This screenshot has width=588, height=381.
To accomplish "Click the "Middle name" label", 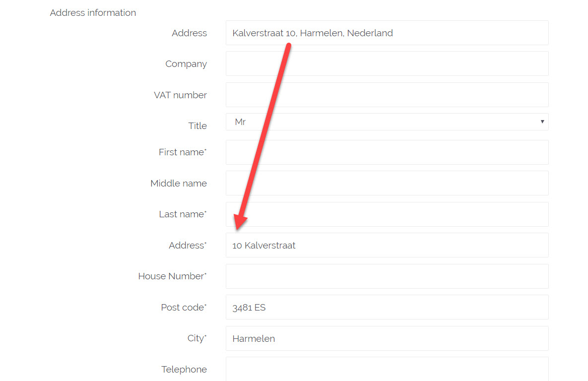I will 179,184.
